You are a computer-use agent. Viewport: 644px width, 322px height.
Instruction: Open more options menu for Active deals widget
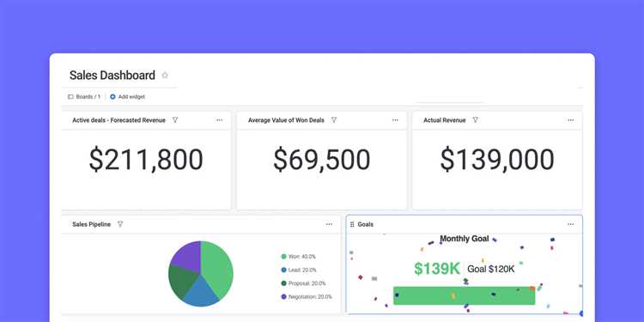[x=219, y=120]
